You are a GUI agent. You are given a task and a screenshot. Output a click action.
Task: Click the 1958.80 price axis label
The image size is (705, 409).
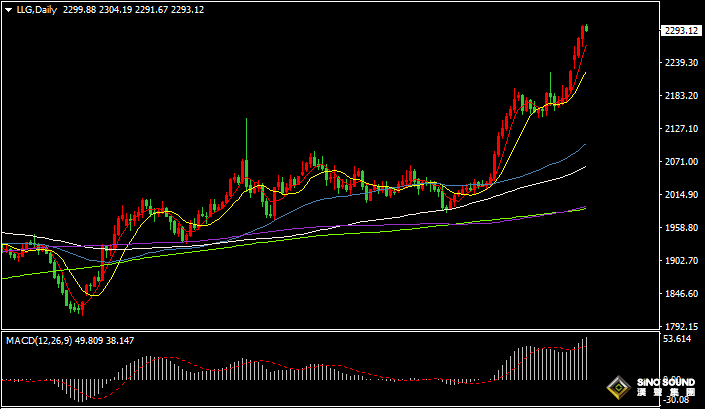680,228
